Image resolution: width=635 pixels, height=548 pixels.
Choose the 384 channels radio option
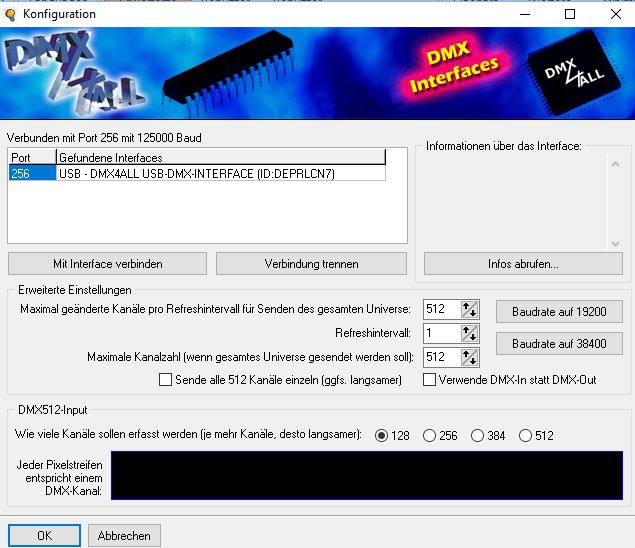(x=478, y=436)
